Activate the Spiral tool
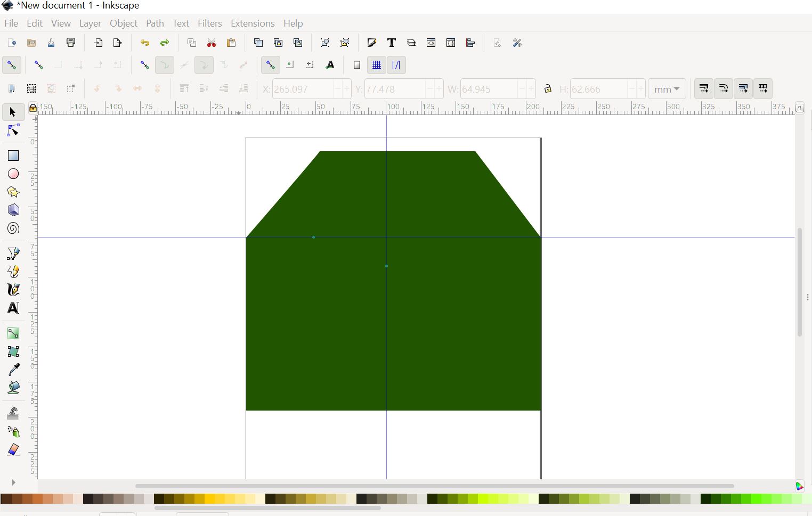The height and width of the screenshot is (516, 812). coord(13,229)
